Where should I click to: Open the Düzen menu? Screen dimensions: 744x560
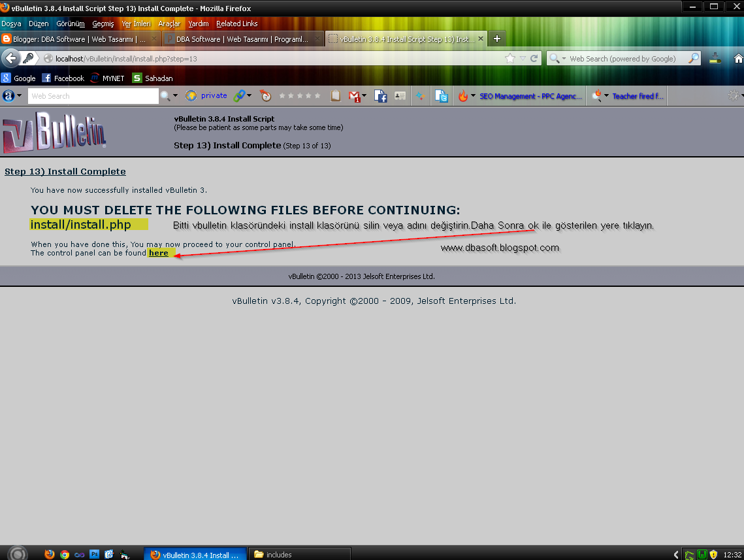[39, 24]
